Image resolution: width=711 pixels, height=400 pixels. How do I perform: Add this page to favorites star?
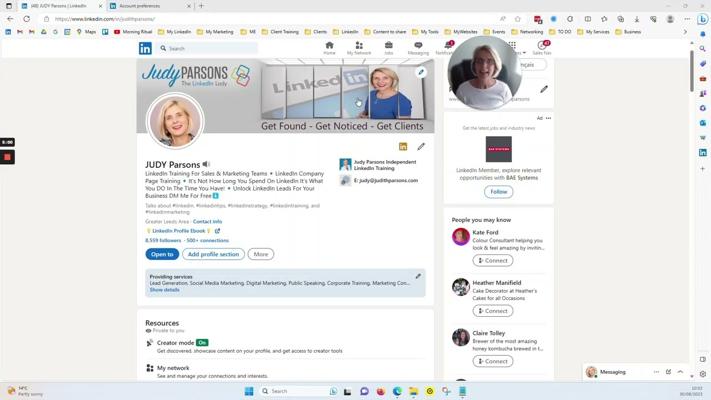coord(518,19)
